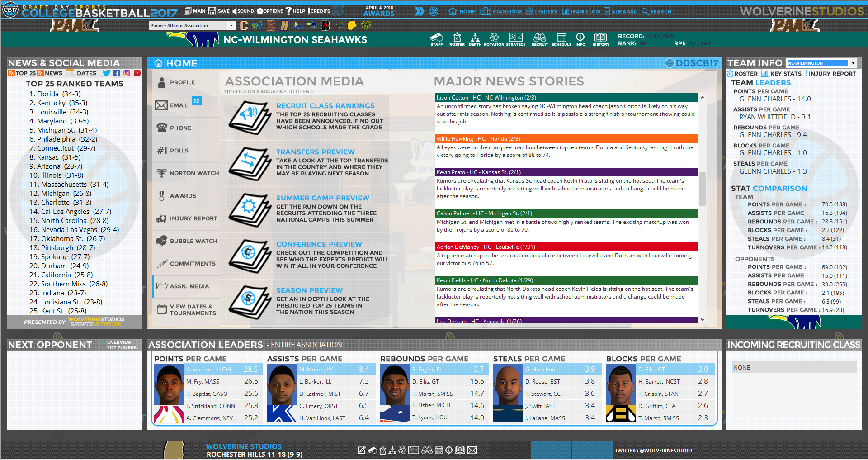
Task: Switch to the NEWS feed toggle
Action: coord(49,73)
